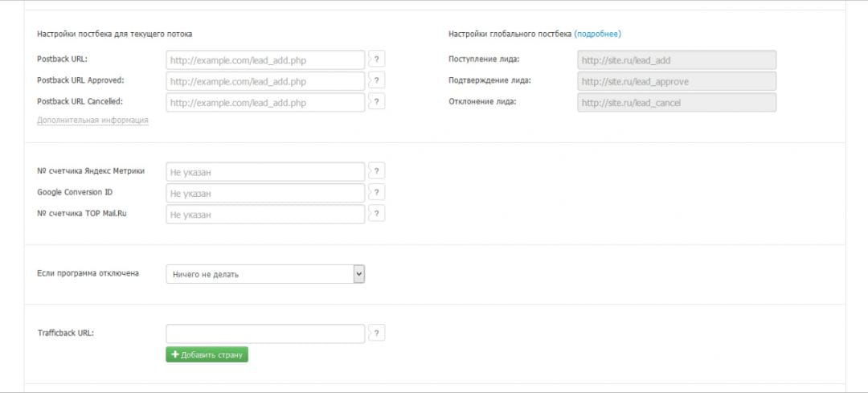This screenshot has width=868, height=393.
Task: Expand 'Дополнительная информация' link
Action: click(92, 121)
